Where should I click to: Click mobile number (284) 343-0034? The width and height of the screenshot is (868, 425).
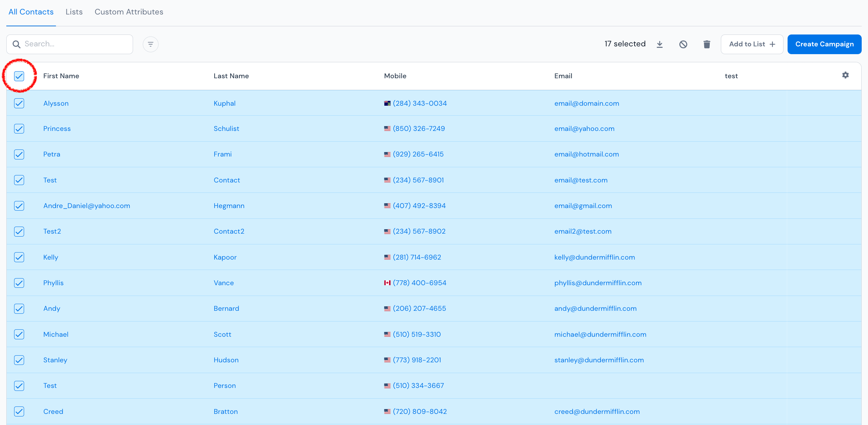[x=420, y=103]
